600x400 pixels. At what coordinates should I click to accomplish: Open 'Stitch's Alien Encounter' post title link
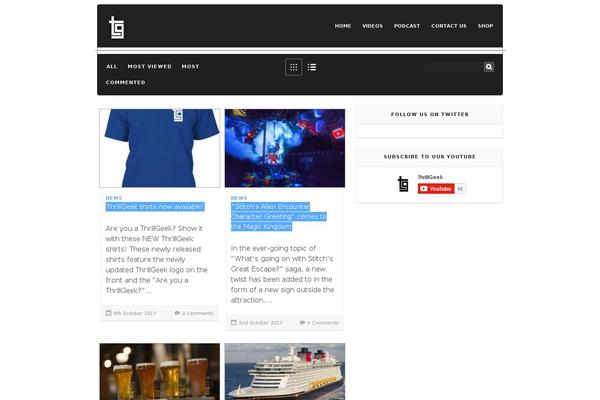[x=279, y=217]
